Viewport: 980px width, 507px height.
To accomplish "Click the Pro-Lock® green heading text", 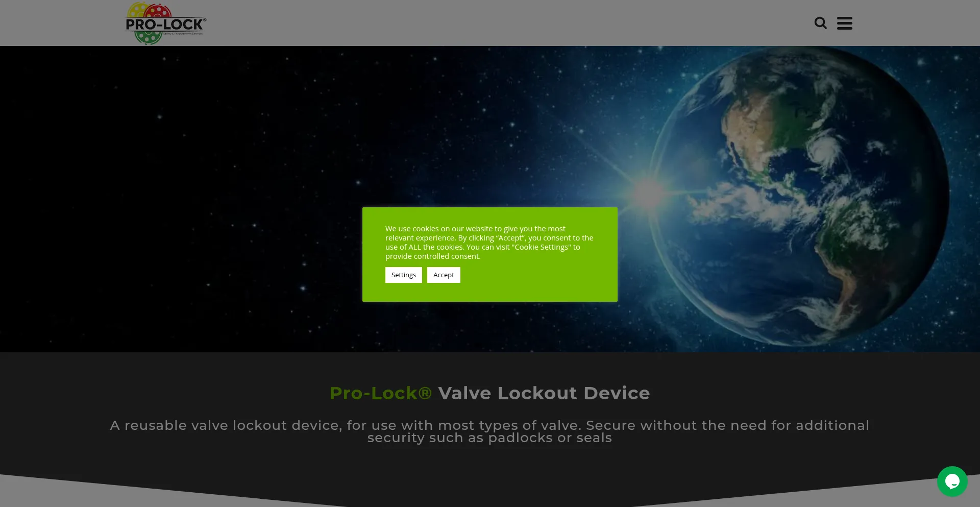I will click(x=381, y=393).
